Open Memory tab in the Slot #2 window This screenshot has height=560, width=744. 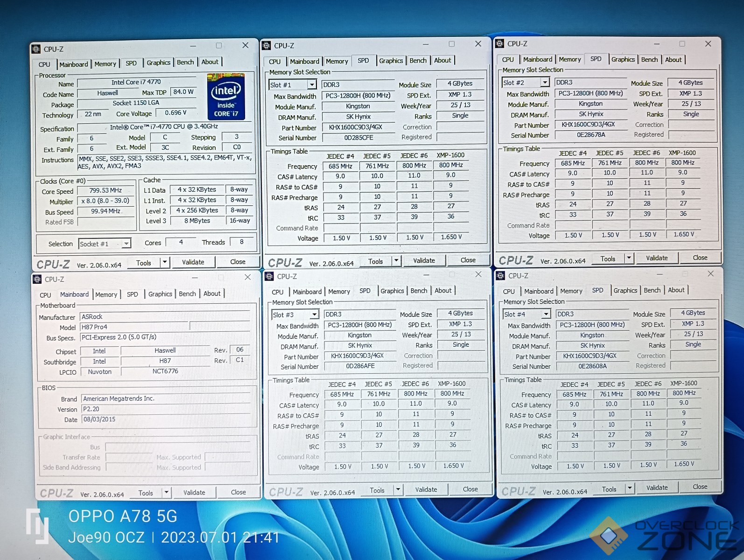[x=569, y=59]
